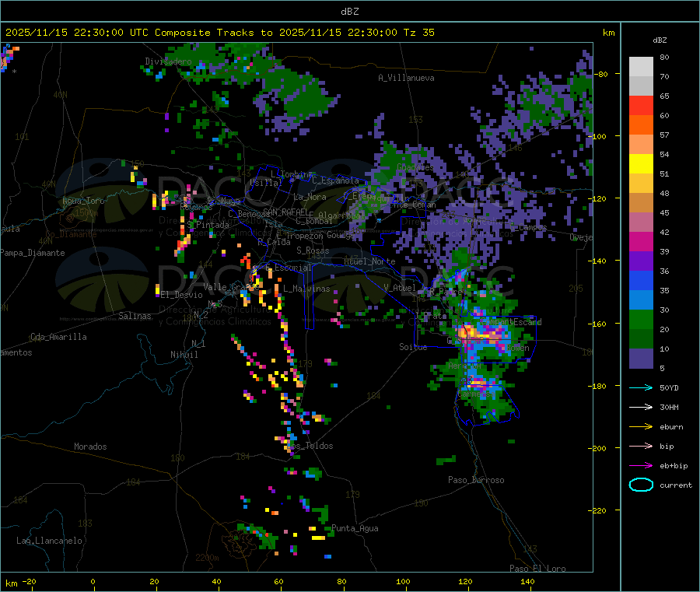Click the cyan 50YD arrow in the legend
The image size is (700, 592).
(641, 387)
